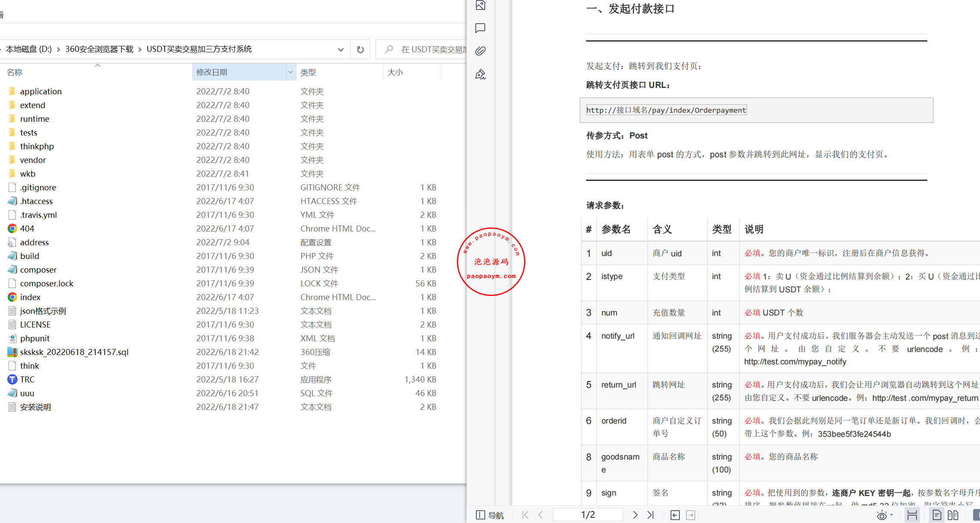The width and height of the screenshot is (980, 523).
Task: Open the 360安全浏览器下载 breadcrumb folder
Action: (99, 49)
